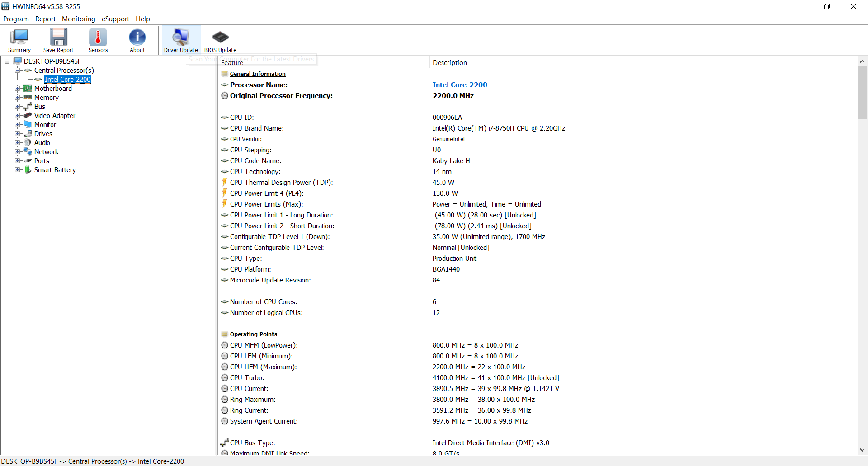Click the scrollbar up arrow
Screen dimensions: 868x466
tap(862, 61)
